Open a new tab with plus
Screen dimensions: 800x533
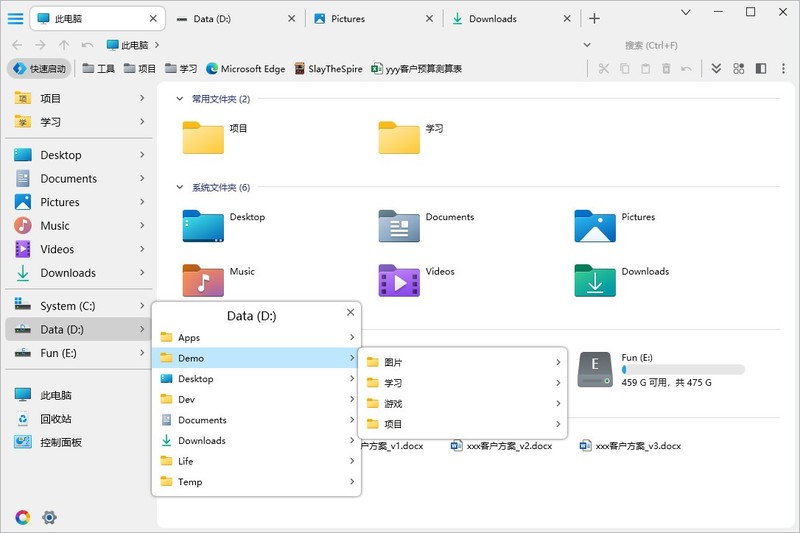point(594,19)
